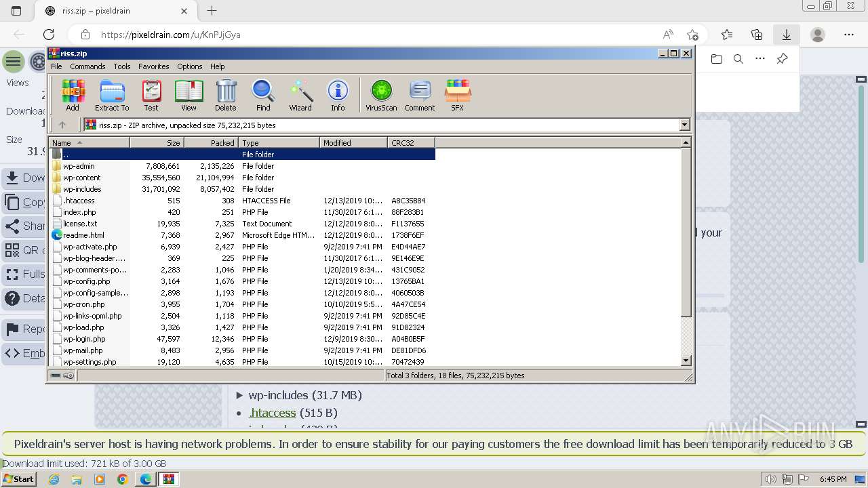Sort file list by Size column

[157, 142]
